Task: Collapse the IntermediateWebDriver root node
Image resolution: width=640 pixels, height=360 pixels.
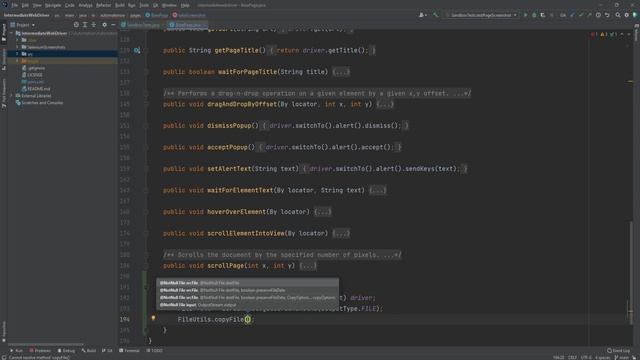Action: pos(11,33)
